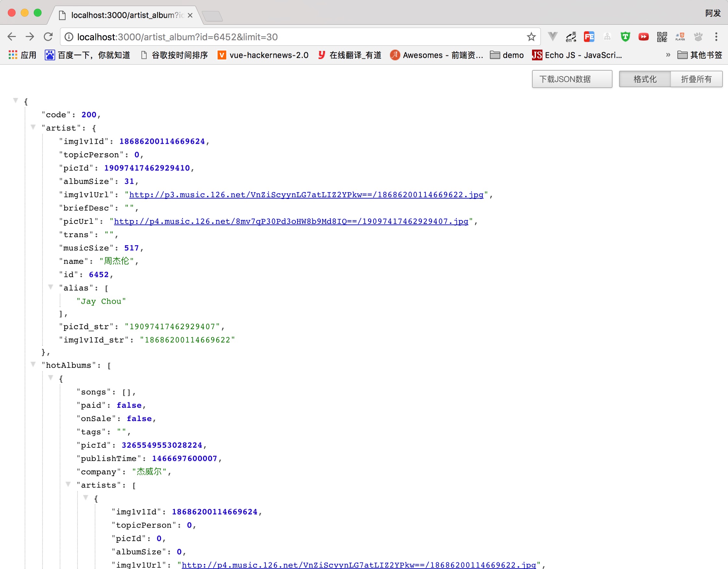Viewport: 728px width, 569px height.
Task: Open the picUrl image link
Action: tap(291, 221)
